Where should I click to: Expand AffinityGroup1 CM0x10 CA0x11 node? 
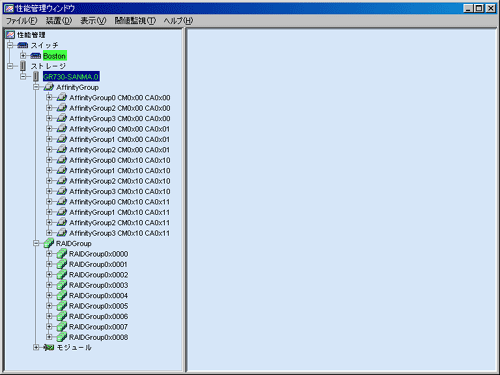coord(49,212)
